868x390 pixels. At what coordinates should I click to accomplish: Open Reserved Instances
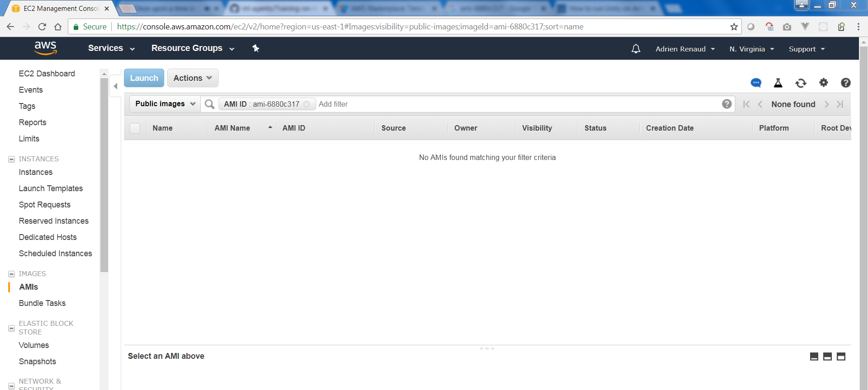(54, 221)
